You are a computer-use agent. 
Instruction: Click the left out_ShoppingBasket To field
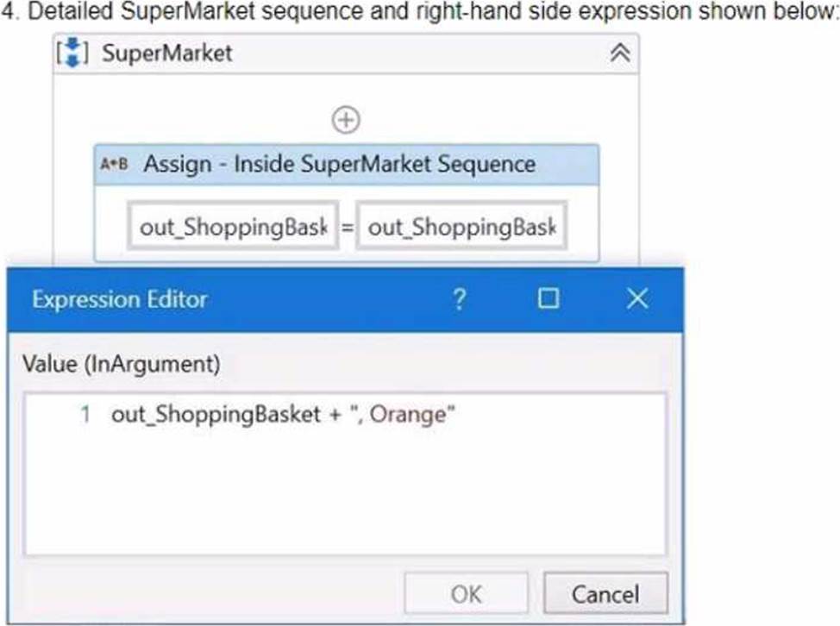233,226
